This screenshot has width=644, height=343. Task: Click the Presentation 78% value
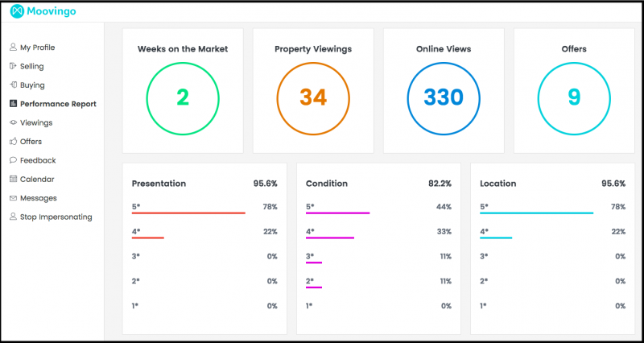click(270, 207)
